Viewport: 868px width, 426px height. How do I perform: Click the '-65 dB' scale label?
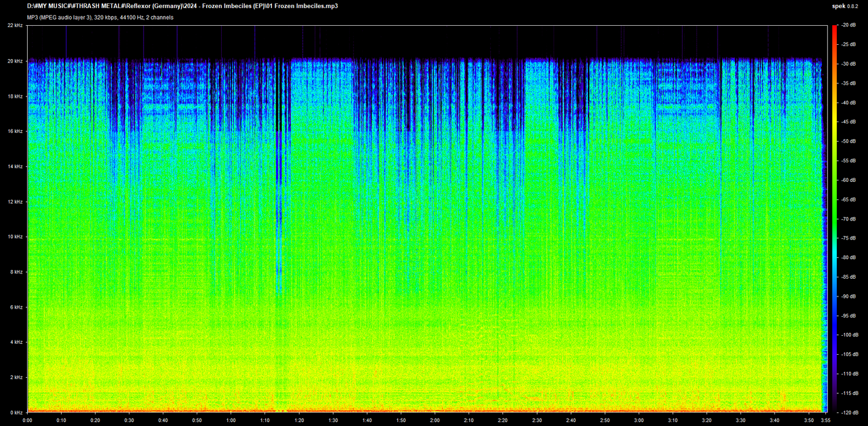pos(848,199)
